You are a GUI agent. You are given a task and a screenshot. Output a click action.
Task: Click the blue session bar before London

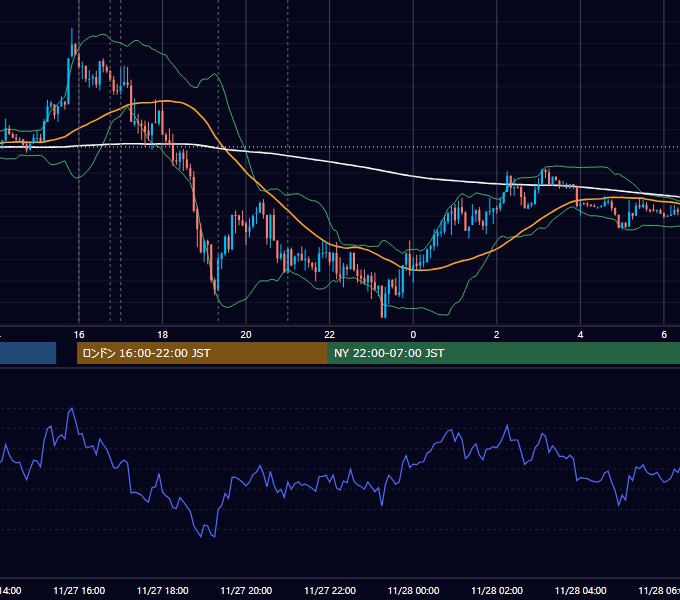point(28,353)
